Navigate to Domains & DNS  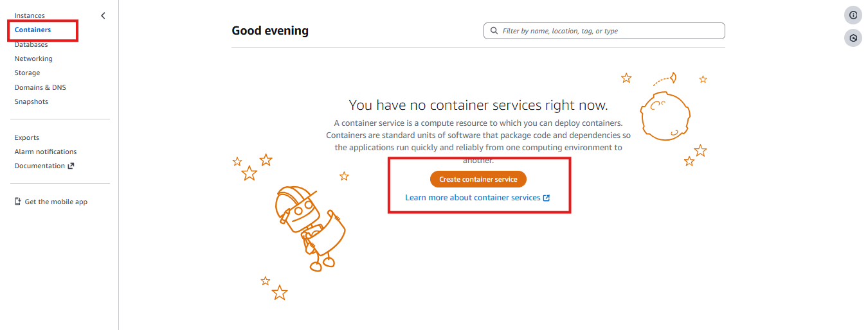40,87
